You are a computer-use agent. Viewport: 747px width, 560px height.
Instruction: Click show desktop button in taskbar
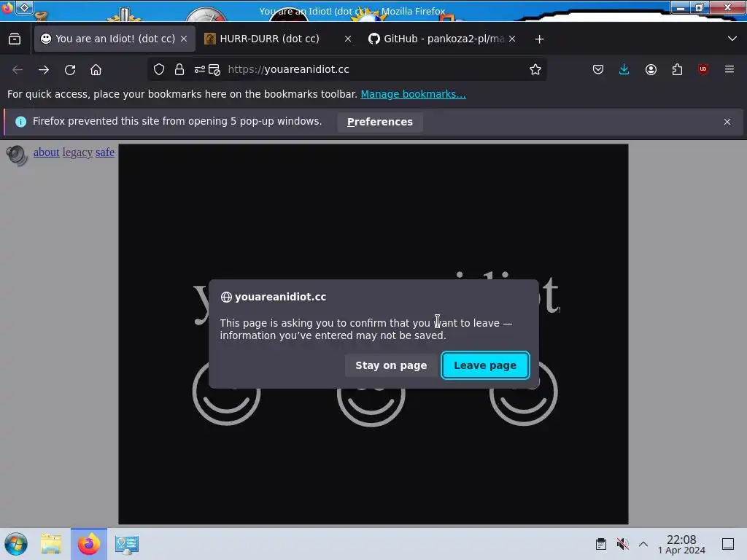click(728, 544)
